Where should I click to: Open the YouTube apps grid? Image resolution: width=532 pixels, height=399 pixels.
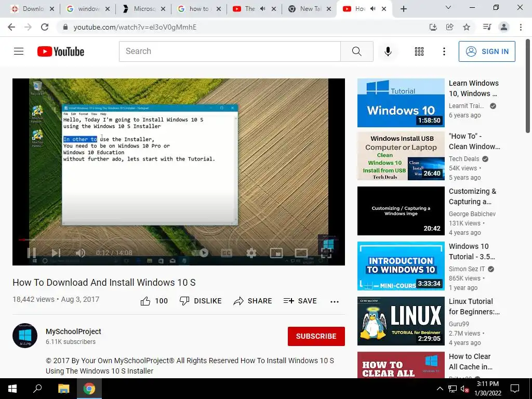[x=419, y=51]
